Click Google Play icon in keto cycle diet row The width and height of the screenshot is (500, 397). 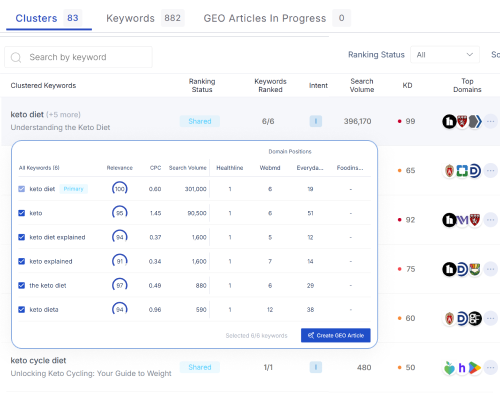click(x=475, y=368)
